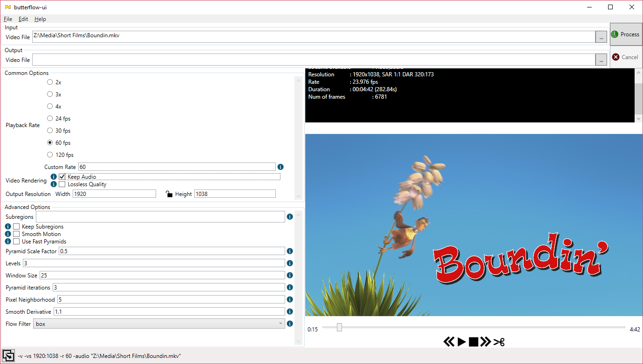The image size is (643, 364).
Task: Click the video seek slider thumb
Action: pos(339,327)
